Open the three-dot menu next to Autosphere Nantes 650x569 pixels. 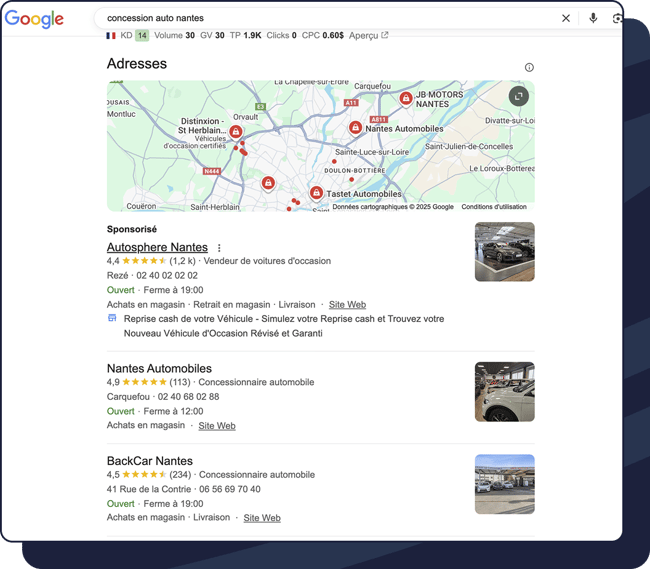click(219, 248)
